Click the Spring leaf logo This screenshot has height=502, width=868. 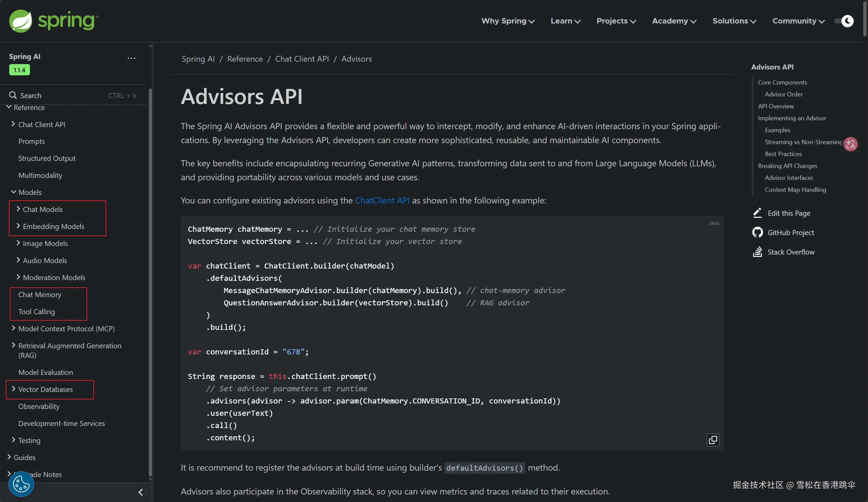pyautogui.click(x=21, y=21)
